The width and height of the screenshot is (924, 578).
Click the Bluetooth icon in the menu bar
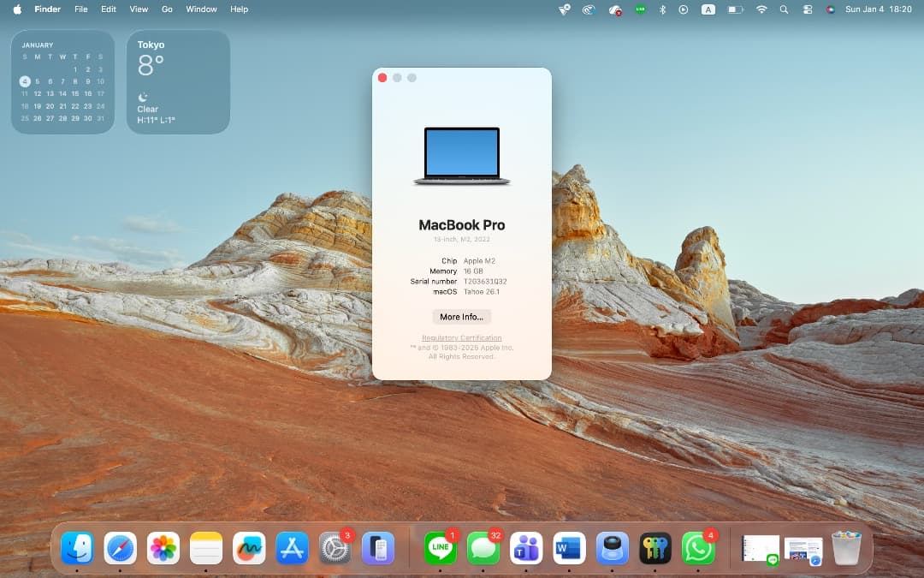click(663, 9)
